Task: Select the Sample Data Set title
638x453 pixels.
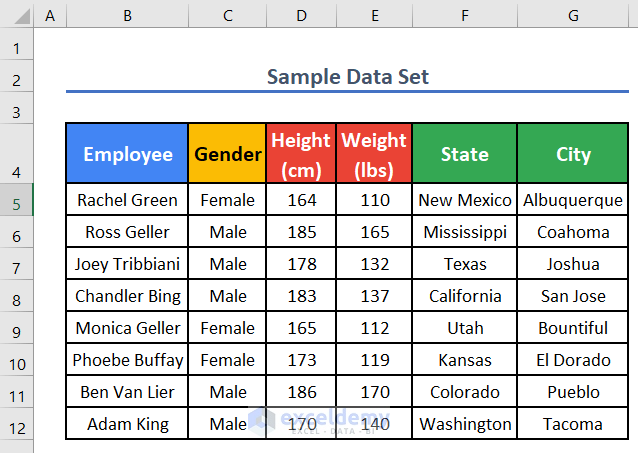Action: coord(348,77)
